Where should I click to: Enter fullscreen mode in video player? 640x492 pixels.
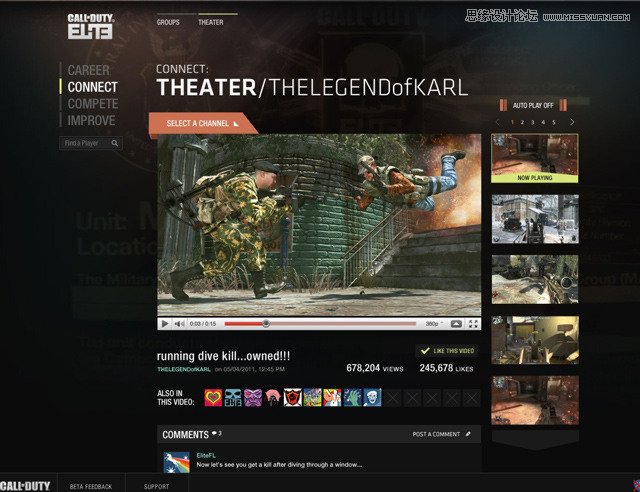tap(473, 324)
